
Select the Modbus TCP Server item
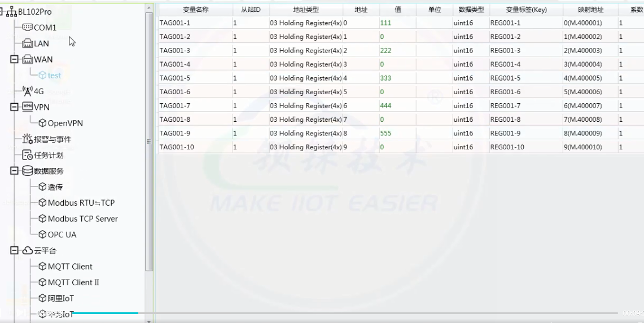pyautogui.click(x=82, y=219)
